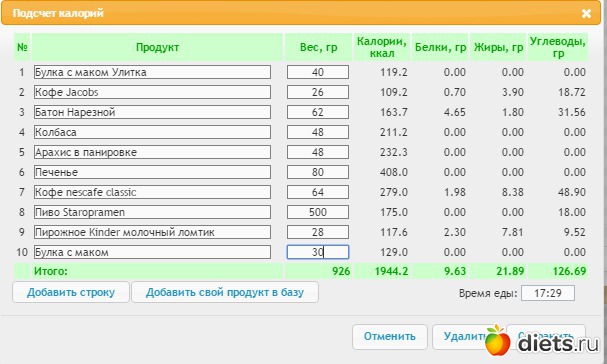Click the Кофе nescafe classic product field
Screen dimensions: 607x364
(x=152, y=192)
